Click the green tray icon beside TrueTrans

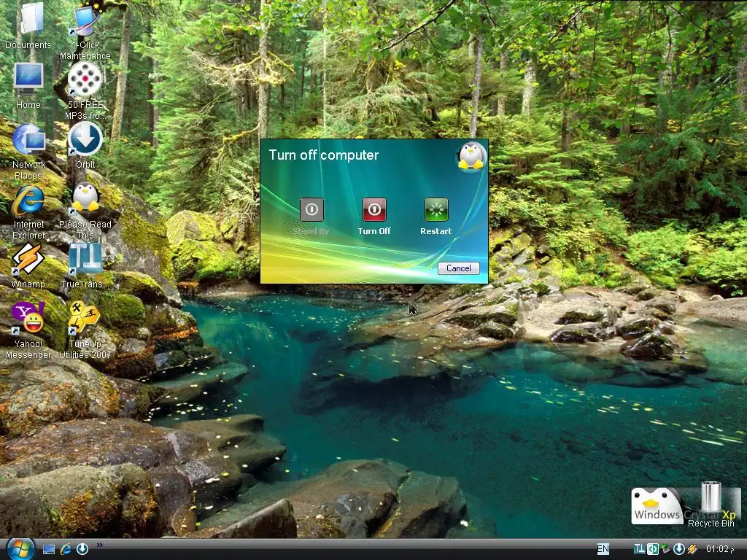653,549
